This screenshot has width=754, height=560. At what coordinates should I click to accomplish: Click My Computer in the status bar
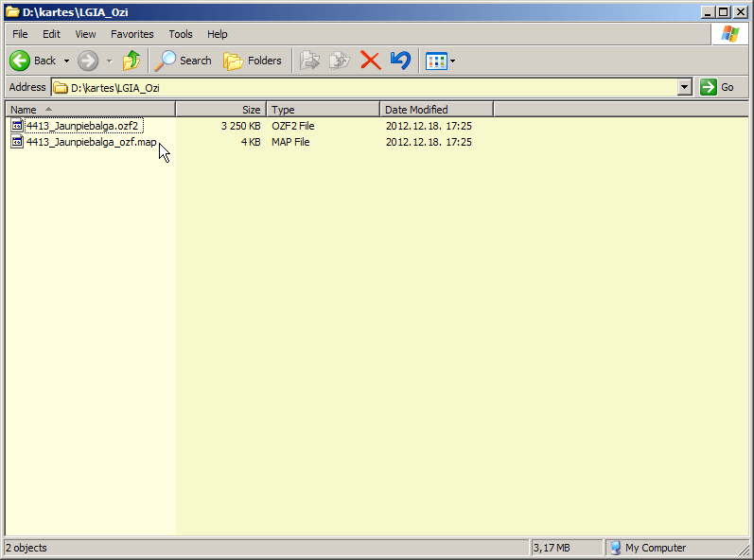pos(648,548)
